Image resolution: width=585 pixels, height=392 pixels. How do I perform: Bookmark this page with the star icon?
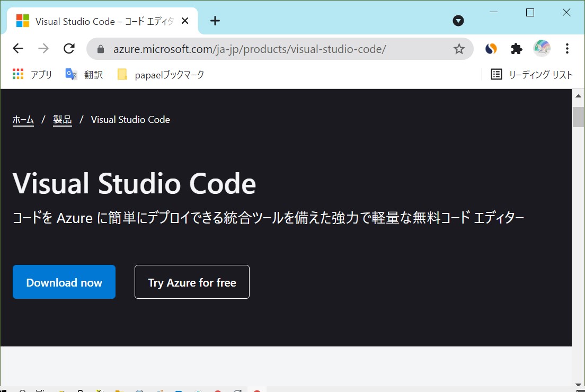coord(459,49)
